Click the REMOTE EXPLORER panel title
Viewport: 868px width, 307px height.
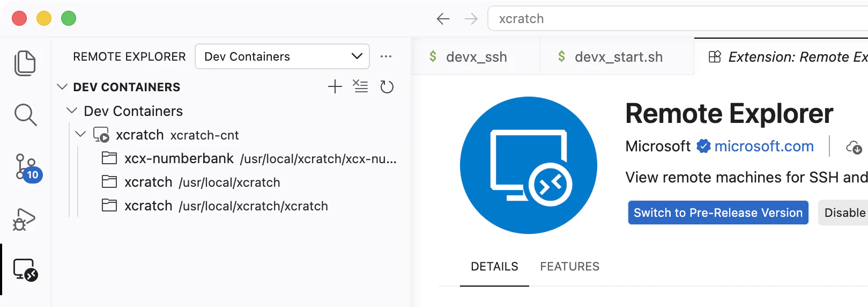(x=129, y=56)
